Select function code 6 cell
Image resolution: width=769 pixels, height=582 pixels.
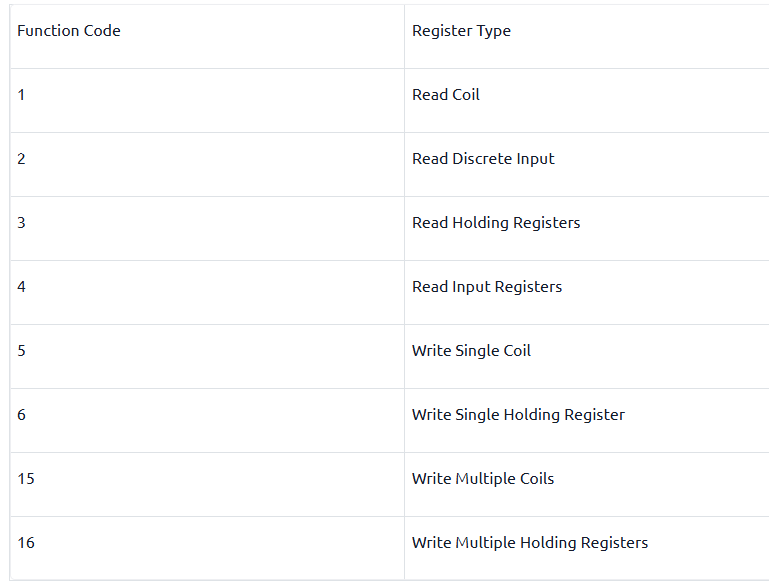pos(207,421)
